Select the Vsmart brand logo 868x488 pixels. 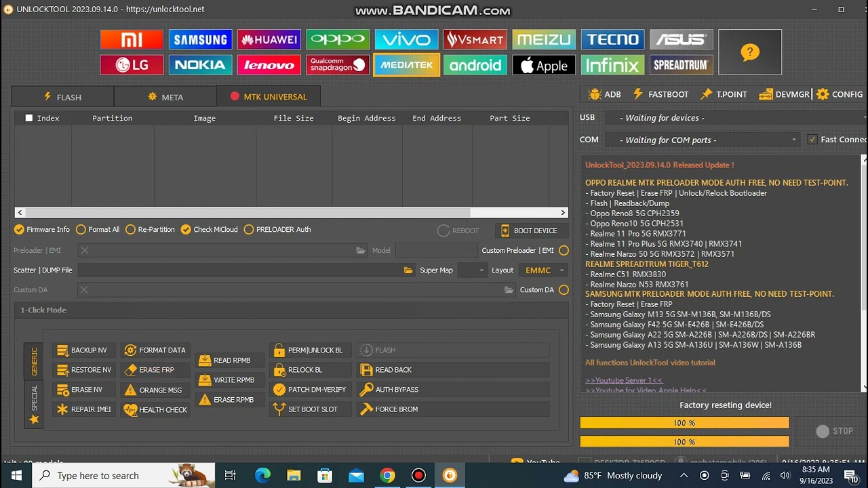475,39
